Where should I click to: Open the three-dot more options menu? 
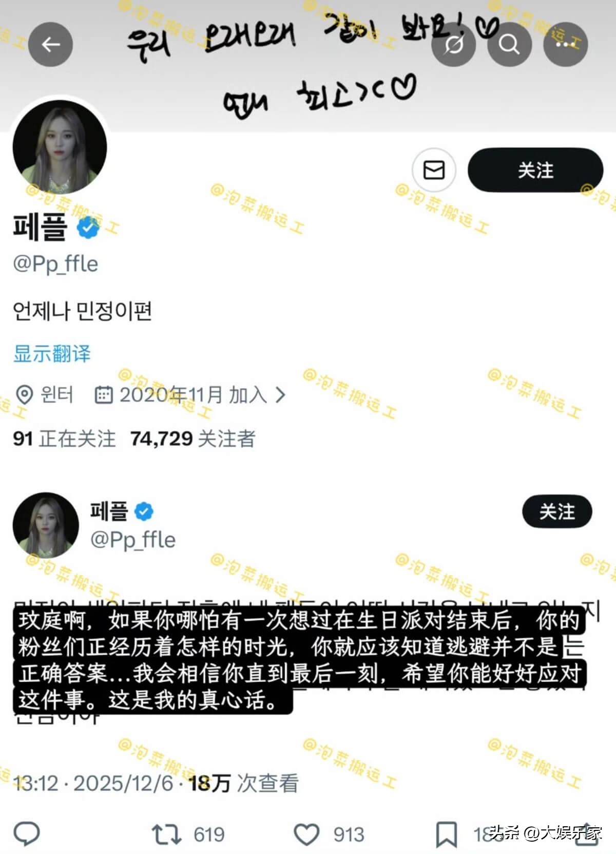[x=565, y=45]
